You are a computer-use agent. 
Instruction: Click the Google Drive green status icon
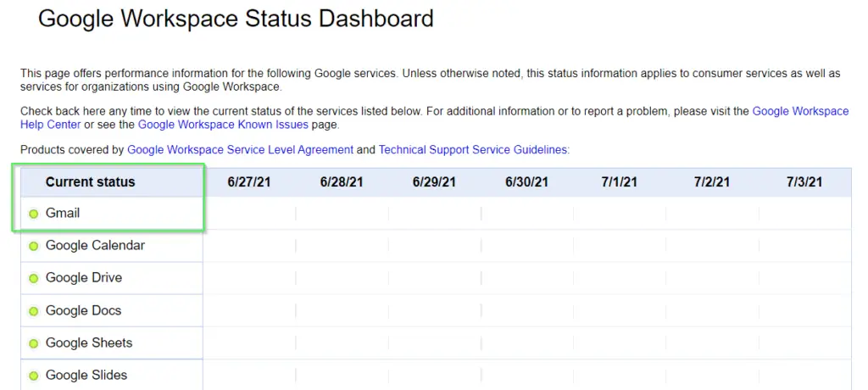click(x=34, y=279)
